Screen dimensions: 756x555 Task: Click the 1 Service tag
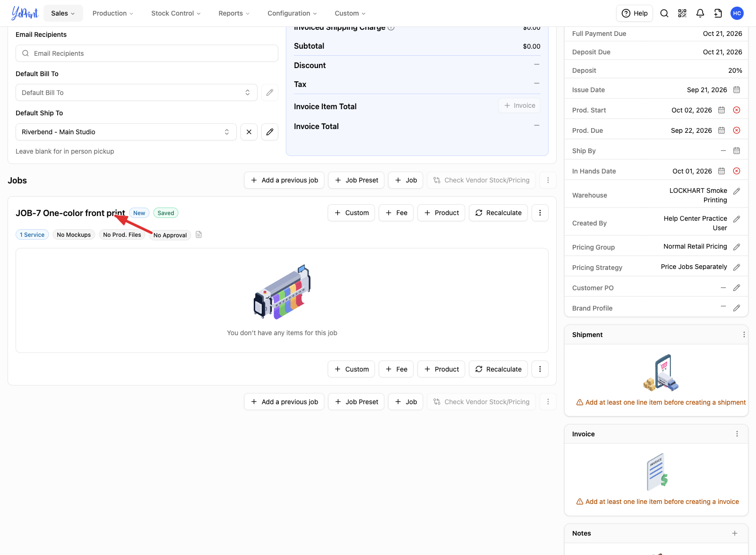click(x=32, y=234)
